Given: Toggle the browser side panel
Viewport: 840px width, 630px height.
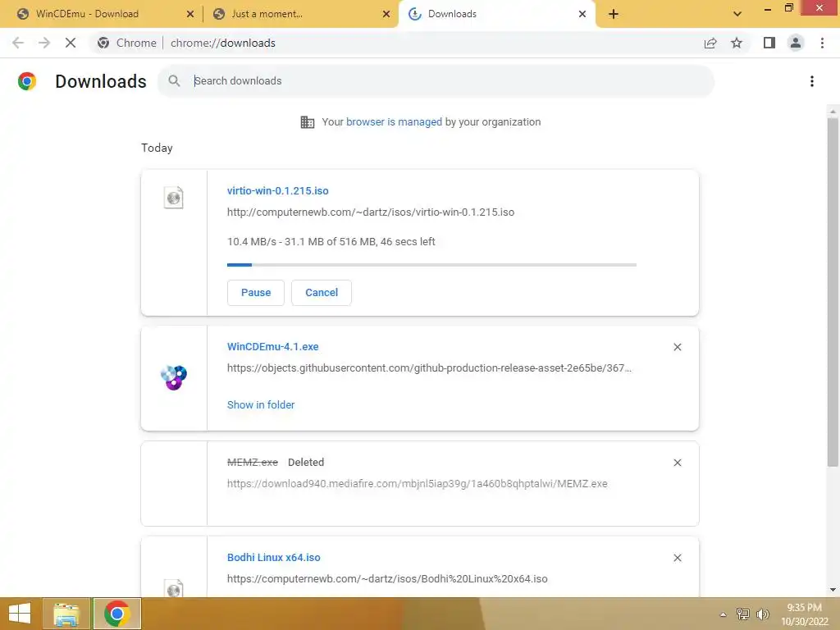Looking at the screenshot, I should tap(769, 43).
